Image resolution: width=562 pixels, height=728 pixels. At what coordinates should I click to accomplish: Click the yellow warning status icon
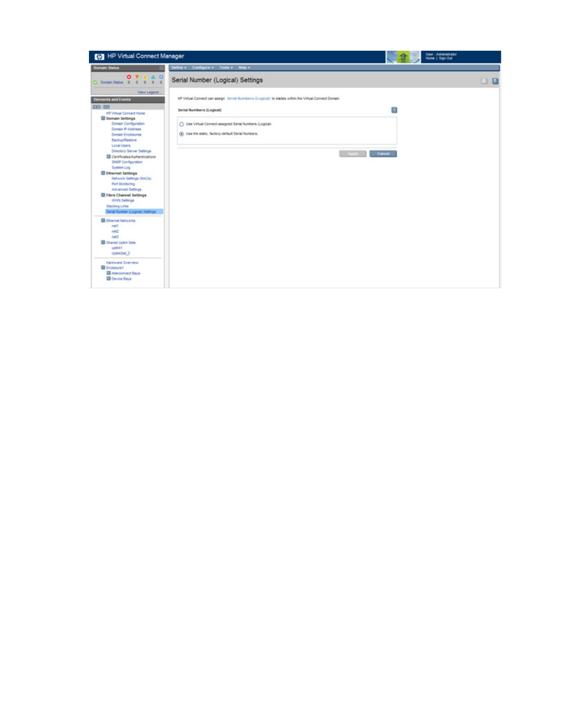pos(145,77)
